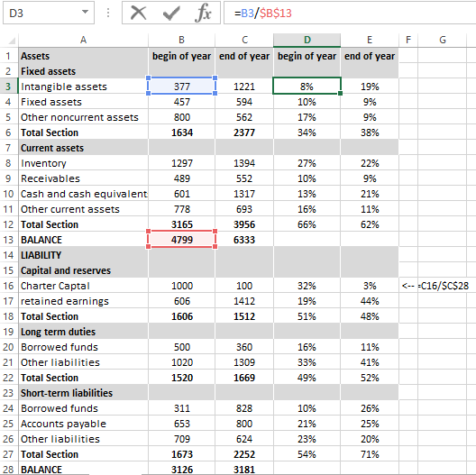Select column D header

point(307,40)
